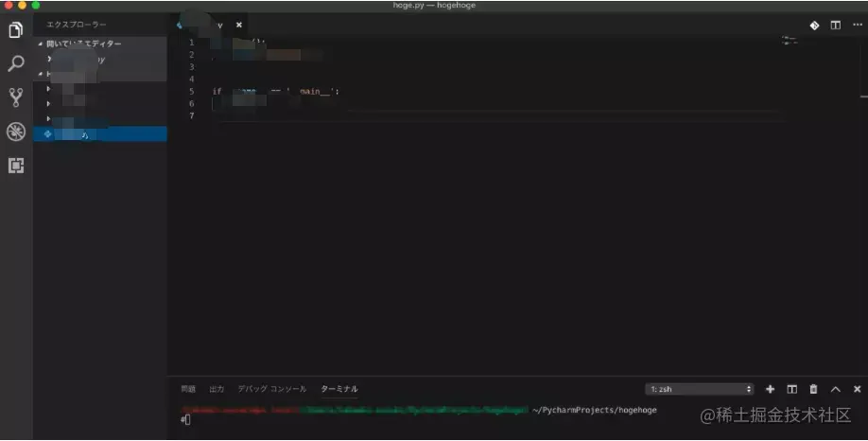Close the hoge.py editor tab
Viewport: 868px width, 441px height.
pyautogui.click(x=238, y=25)
